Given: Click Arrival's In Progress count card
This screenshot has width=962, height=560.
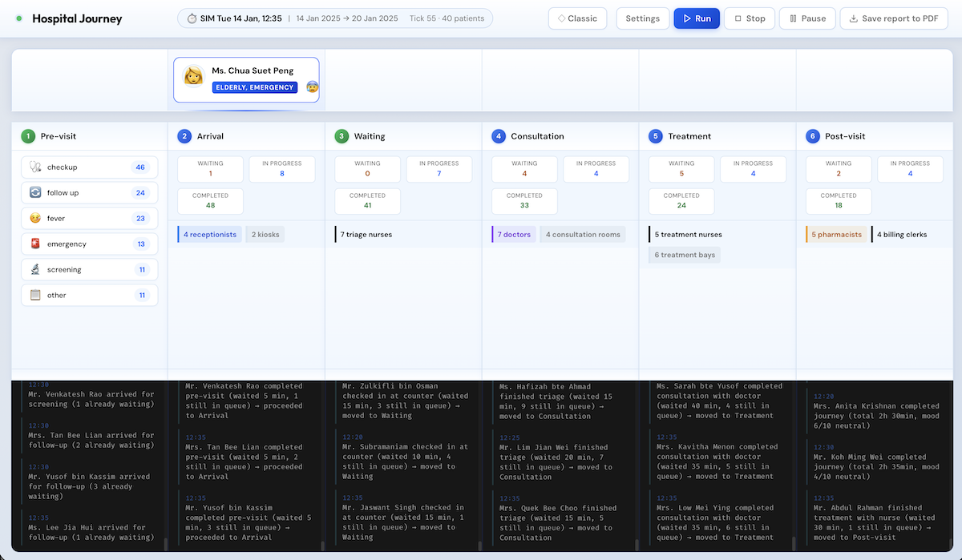Looking at the screenshot, I should click(x=282, y=169).
